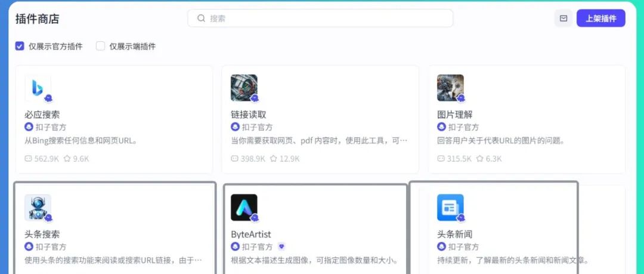
Task: Click the usage count icon by 398.9K
Action: [x=234, y=158]
